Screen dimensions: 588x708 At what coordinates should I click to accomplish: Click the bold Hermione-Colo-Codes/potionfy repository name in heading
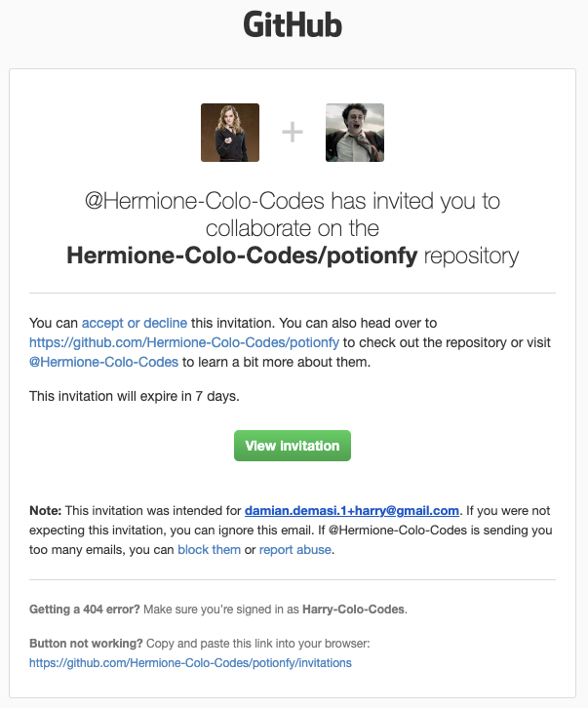point(242,256)
